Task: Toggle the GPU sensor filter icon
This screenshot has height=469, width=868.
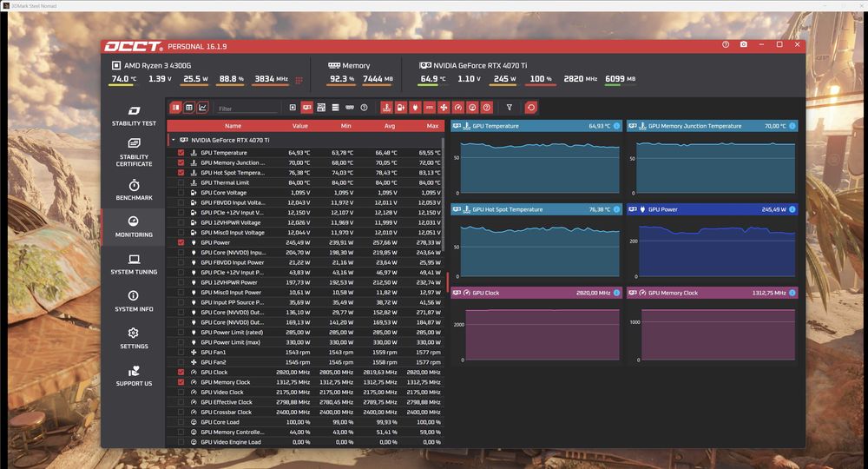Action: (306, 108)
